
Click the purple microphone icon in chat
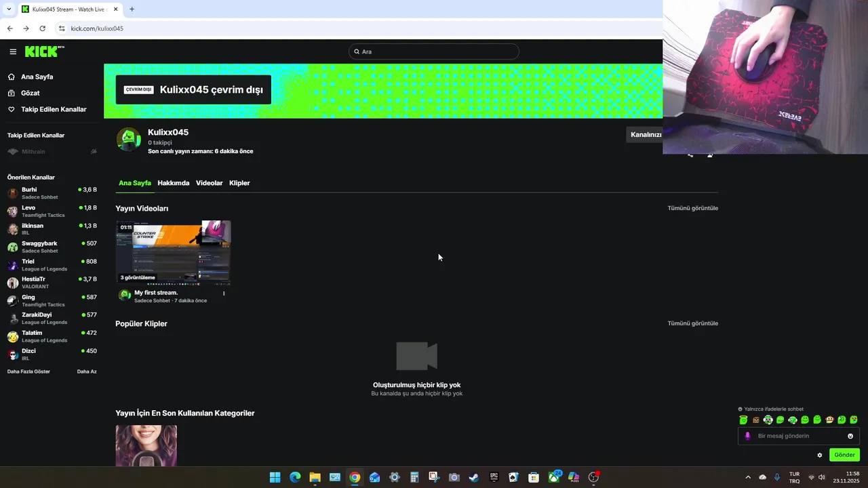point(747,436)
